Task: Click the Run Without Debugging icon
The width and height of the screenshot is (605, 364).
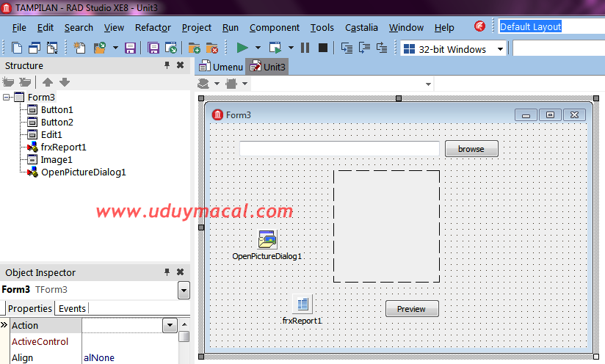Action: click(x=275, y=48)
